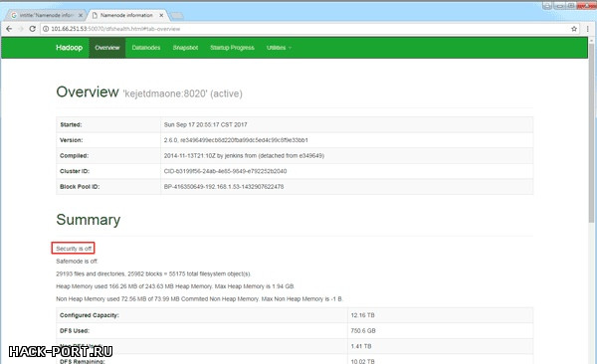This screenshot has width=597, height=364.
Task: Click the Non Heap Memory used line
Action: (x=200, y=299)
